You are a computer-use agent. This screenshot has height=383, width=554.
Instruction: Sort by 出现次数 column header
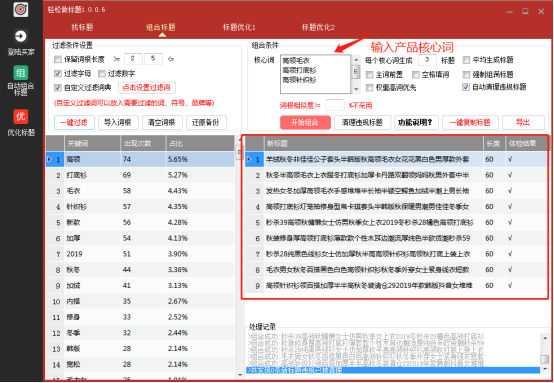[x=143, y=143]
